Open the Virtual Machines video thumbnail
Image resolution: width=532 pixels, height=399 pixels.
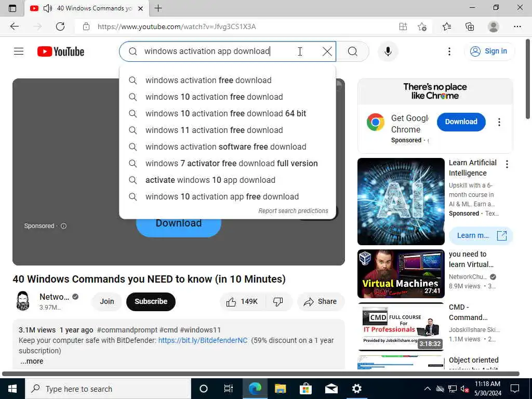401,274
